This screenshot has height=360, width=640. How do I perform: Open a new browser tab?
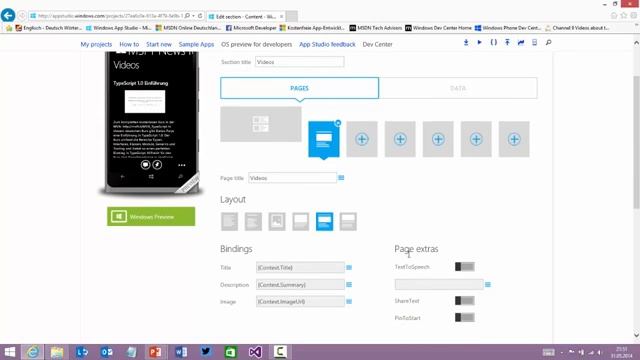pyautogui.click(x=291, y=16)
